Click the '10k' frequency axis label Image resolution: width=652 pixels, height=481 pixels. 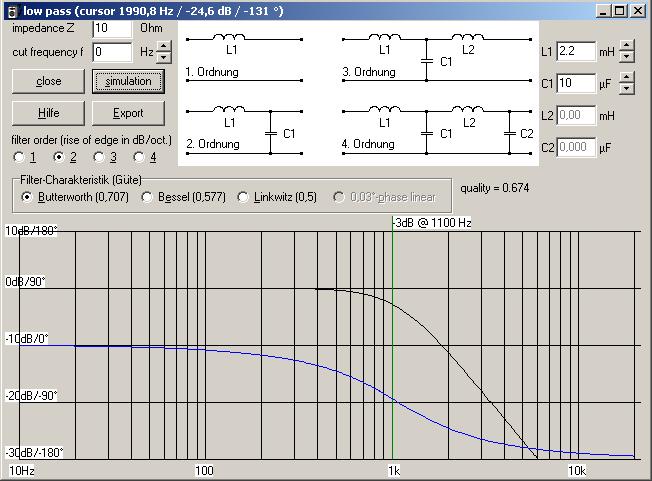[x=577, y=471]
